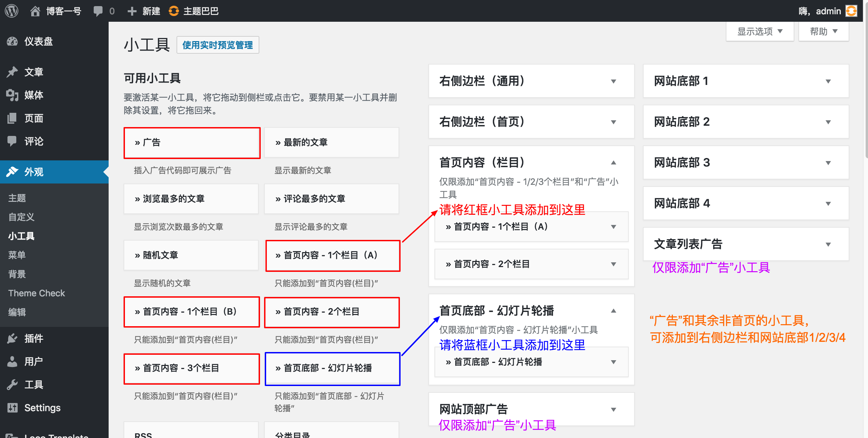This screenshot has height=438, width=868.
Task: Open the comments bubble icon in admin bar
Action: (98, 11)
